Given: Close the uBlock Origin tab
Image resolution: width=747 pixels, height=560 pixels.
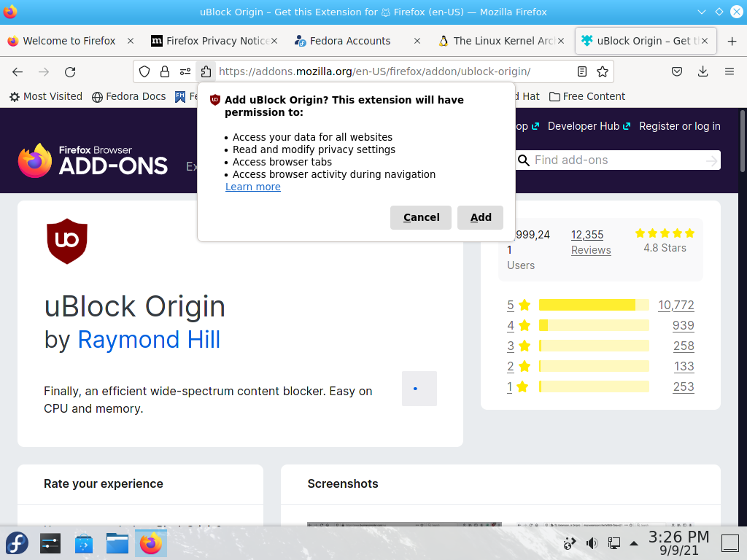Looking at the screenshot, I should pyautogui.click(x=705, y=42).
